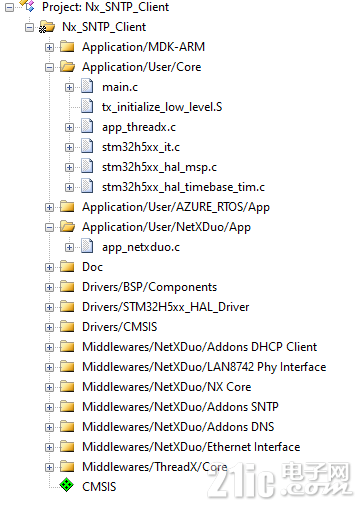Expand the Drivers/STM32H5xx_HAL_Driver group
Viewport: 361px width, 505px height.
pos(49,307)
